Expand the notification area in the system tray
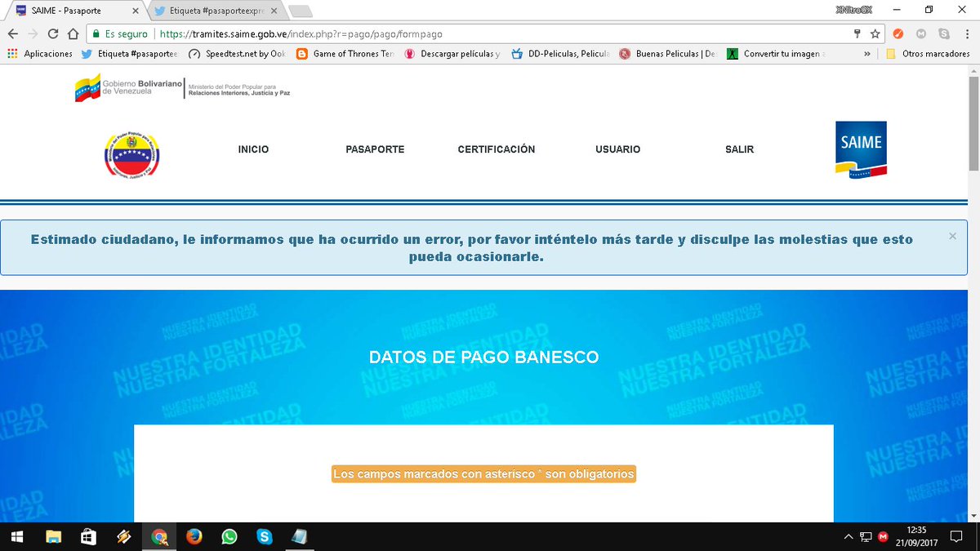This screenshot has width=980, height=551. pos(847,536)
